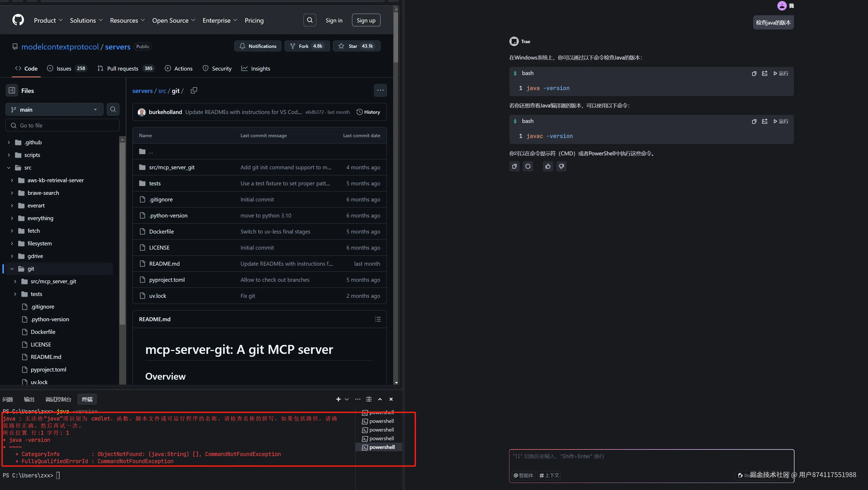Expand the filesystem folder in tree
The width and height of the screenshot is (868, 490).
click(12, 244)
